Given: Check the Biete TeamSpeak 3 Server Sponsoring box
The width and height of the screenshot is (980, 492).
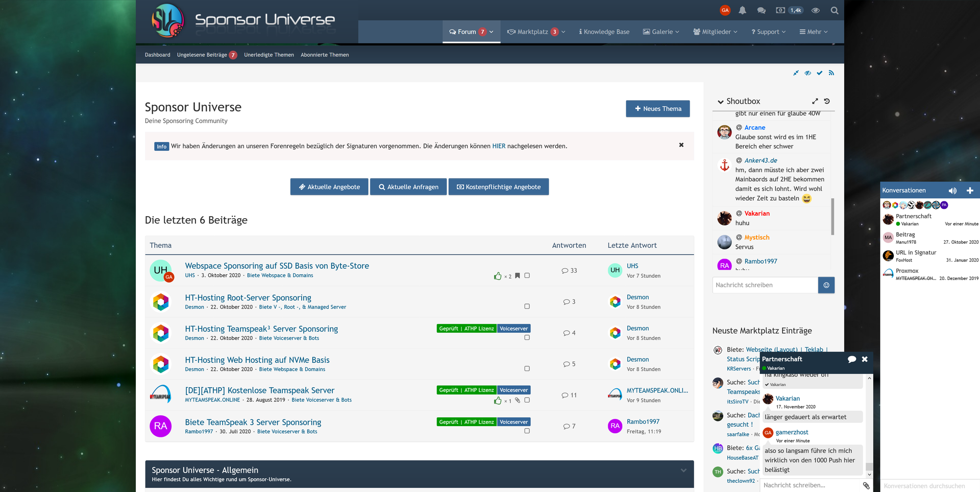Looking at the screenshot, I should point(527,431).
